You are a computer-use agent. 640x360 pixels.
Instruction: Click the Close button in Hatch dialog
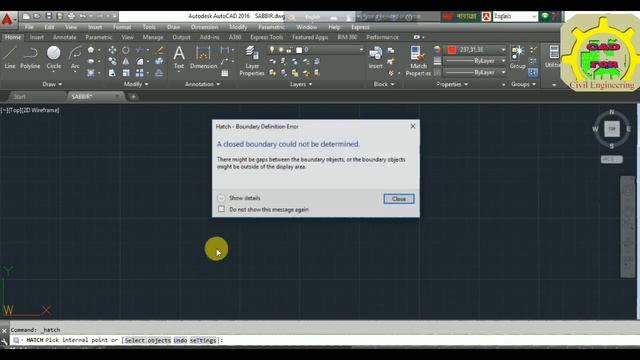coord(399,199)
